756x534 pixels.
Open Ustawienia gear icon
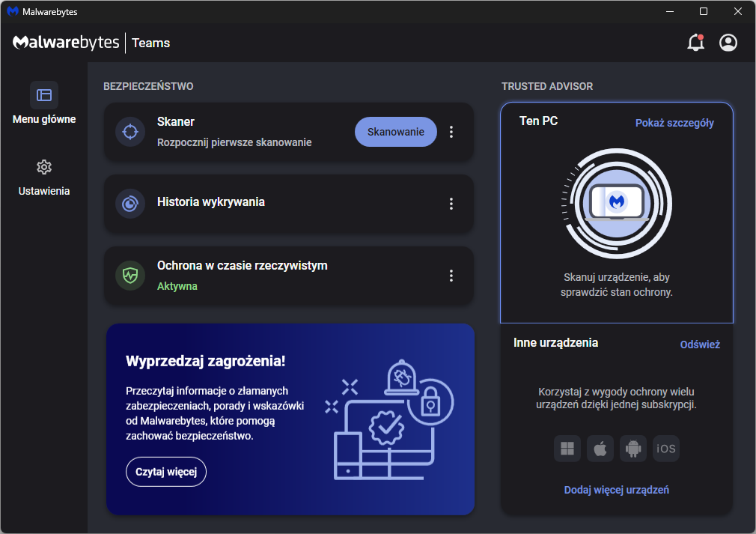point(44,167)
